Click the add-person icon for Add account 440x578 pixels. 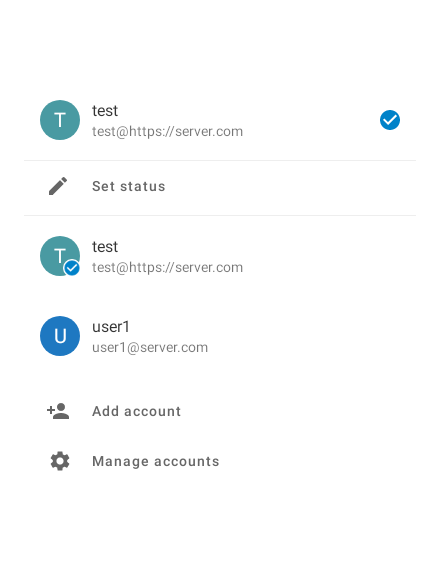coord(58,411)
